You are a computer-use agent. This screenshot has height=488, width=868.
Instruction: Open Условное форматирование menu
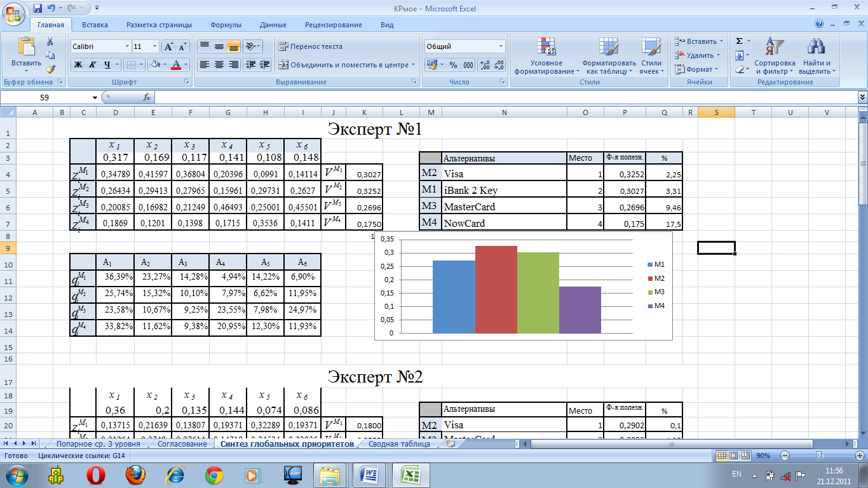point(546,57)
